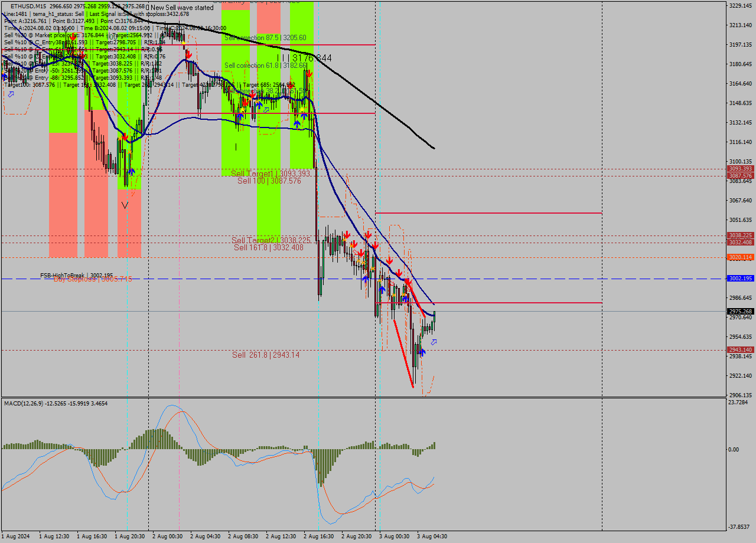The height and width of the screenshot is (543, 756).
Task: Click '2 Aug 20:30' on time axis
Action: click(x=357, y=537)
